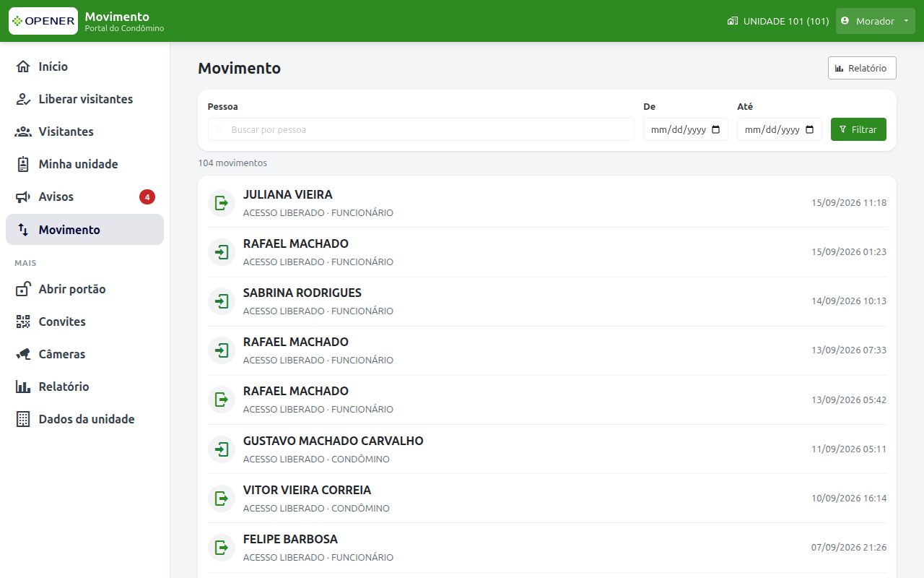Open the Minha unidade badge icon

point(23,164)
